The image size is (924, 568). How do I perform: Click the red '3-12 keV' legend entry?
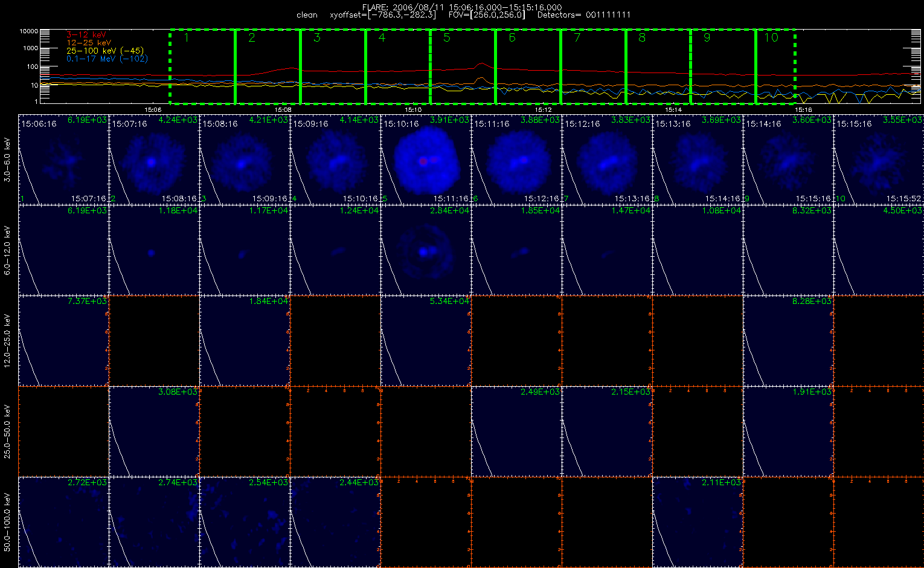pos(85,35)
